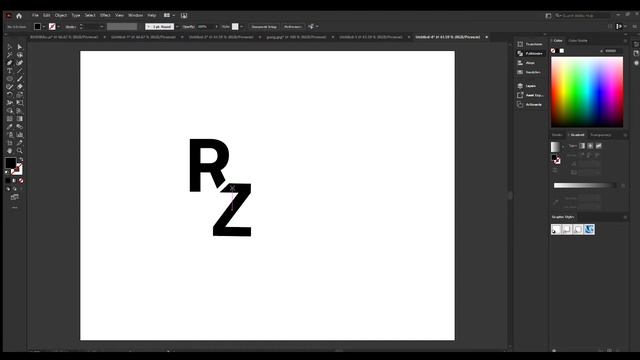640x360 pixels.
Task: Open the Artboards panel
Action: pyautogui.click(x=530, y=104)
